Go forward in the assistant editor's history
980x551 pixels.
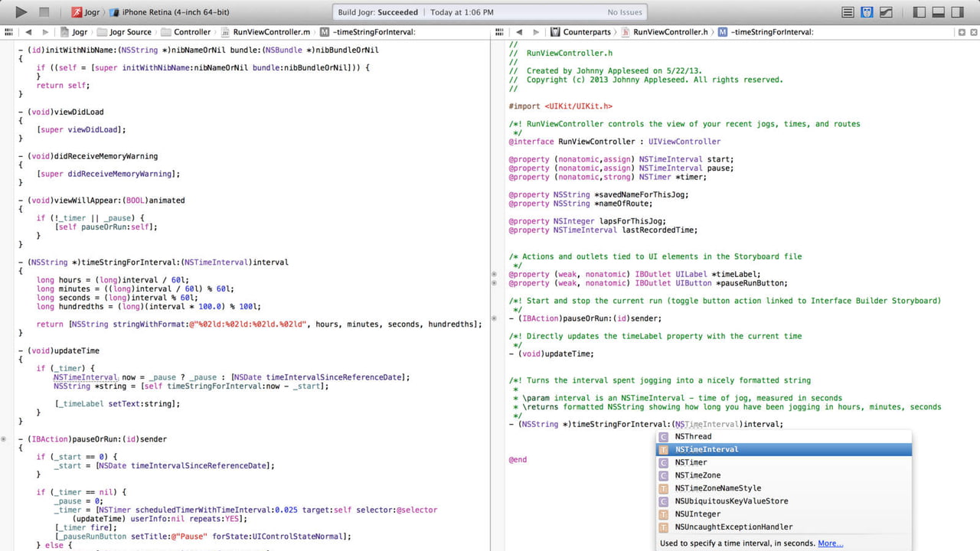point(535,32)
